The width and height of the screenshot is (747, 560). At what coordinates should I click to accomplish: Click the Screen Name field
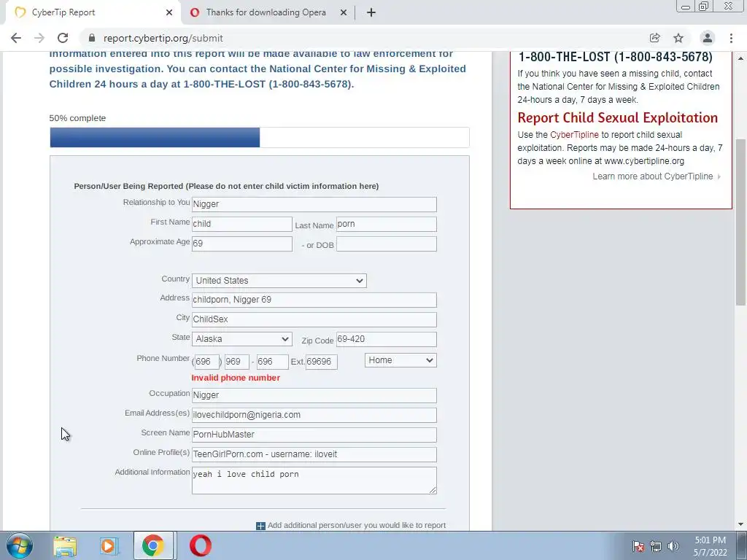coord(314,435)
